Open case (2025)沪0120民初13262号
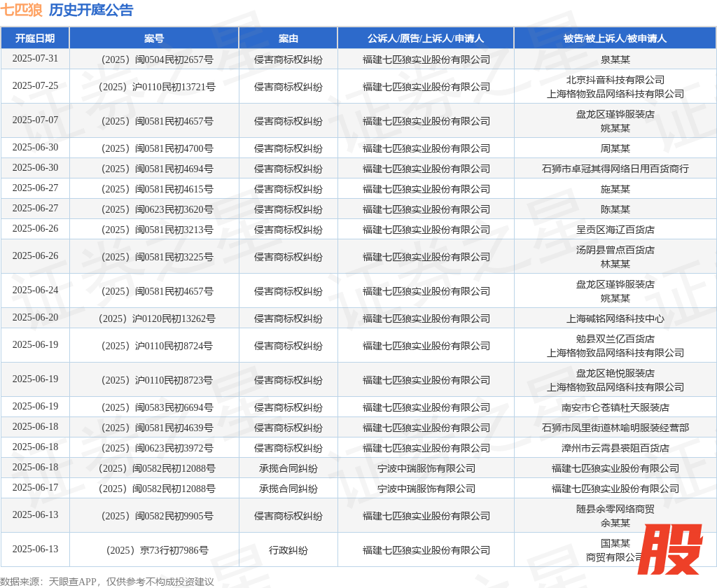Viewport: 717px width, 588px height. click(x=154, y=318)
